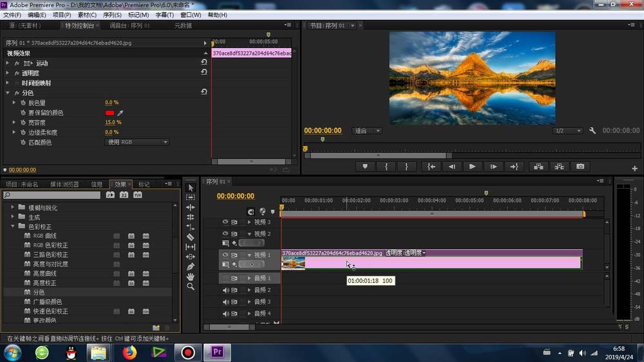The image size is (644, 362).
Task: Open the 字幕(T) menu
Action: click(164, 15)
